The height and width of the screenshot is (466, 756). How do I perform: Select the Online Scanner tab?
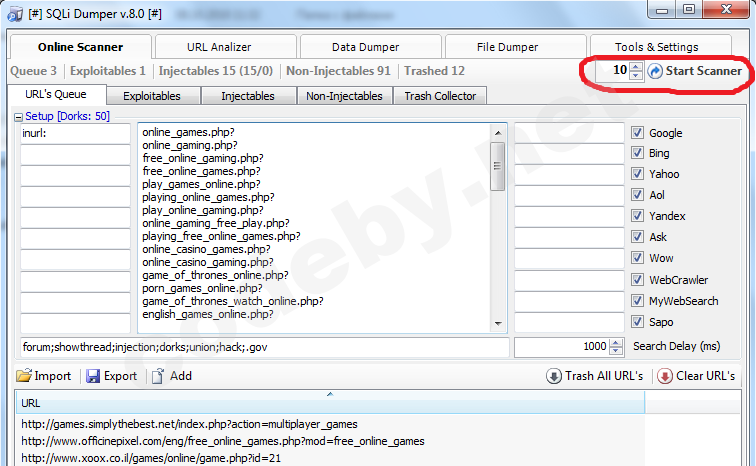(x=81, y=47)
